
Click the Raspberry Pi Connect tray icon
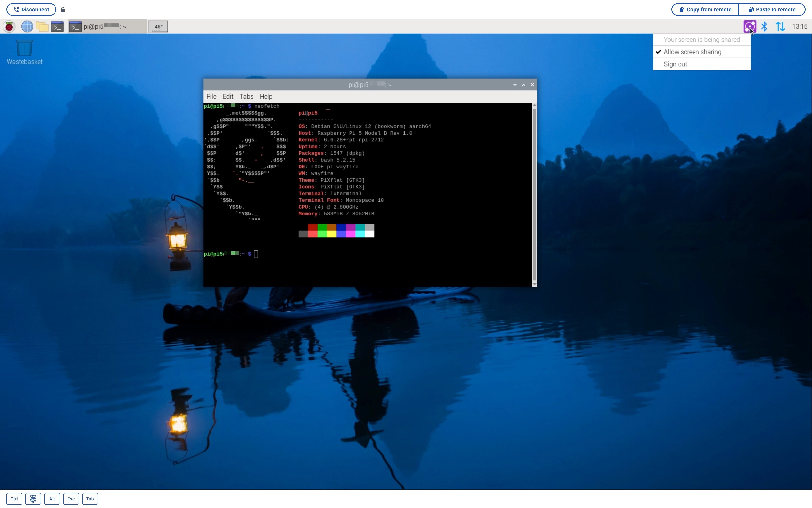click(750, 26)
